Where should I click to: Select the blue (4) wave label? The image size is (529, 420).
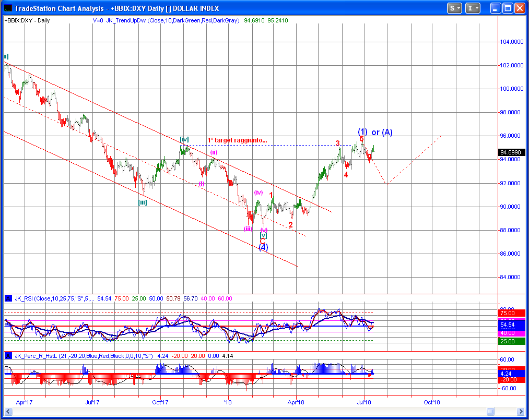(263, 247)
